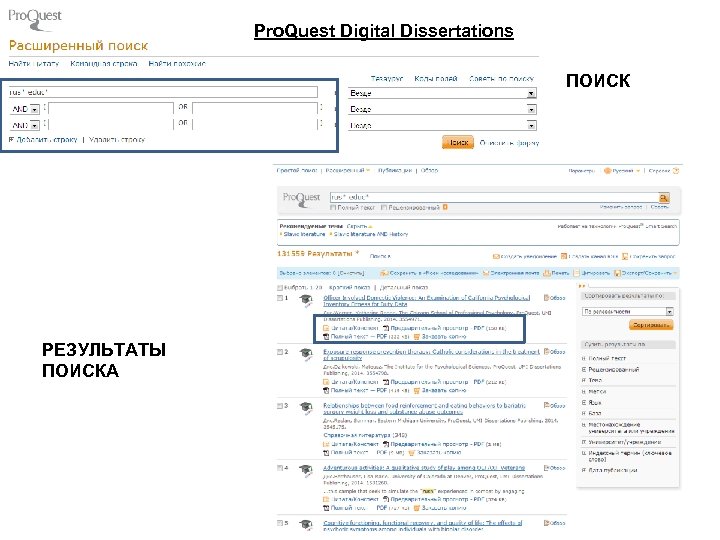Viewport: 720px width, 540px height.
Task: Click the orange Сортировать button
Action: pos(651,325)
